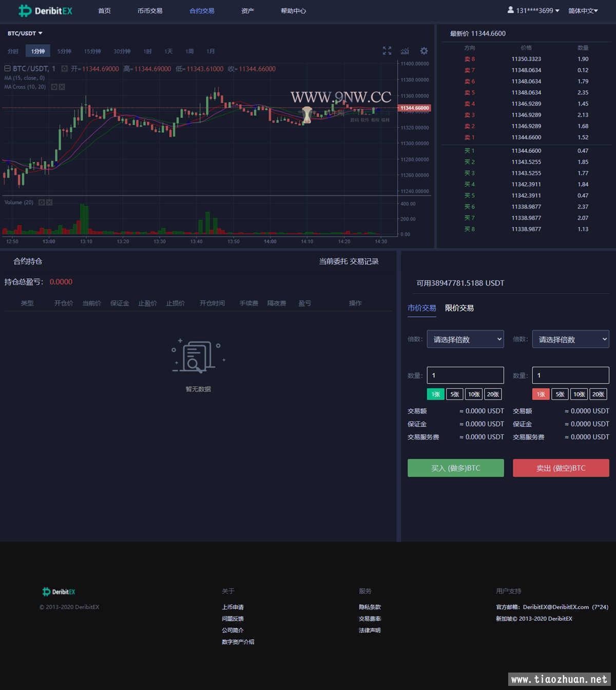Click 卖出 (做空)BTC button

pyautogui.click(x=561, y=468)
